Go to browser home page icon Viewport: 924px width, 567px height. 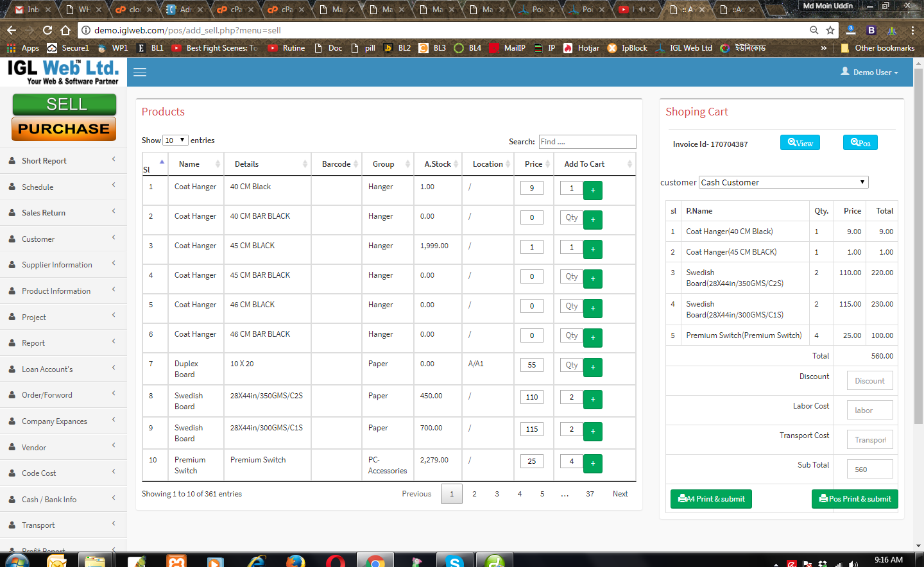coord(65,30)
